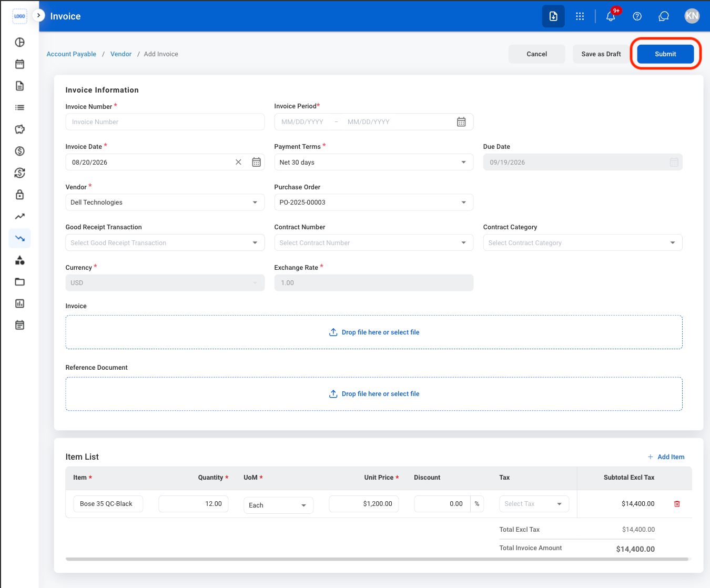
Task: Open the Vendor dropdown showing Dell Technologies
Action: coord(165,202)
